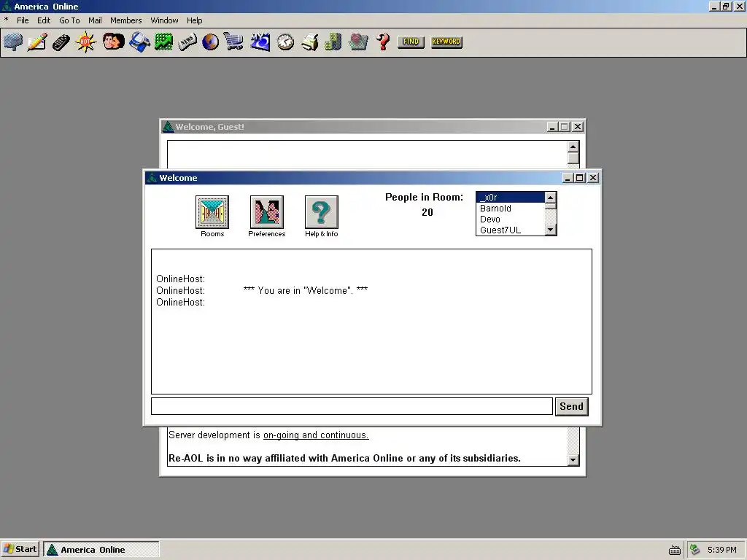Select Barnold in the people list

point(510,208)
